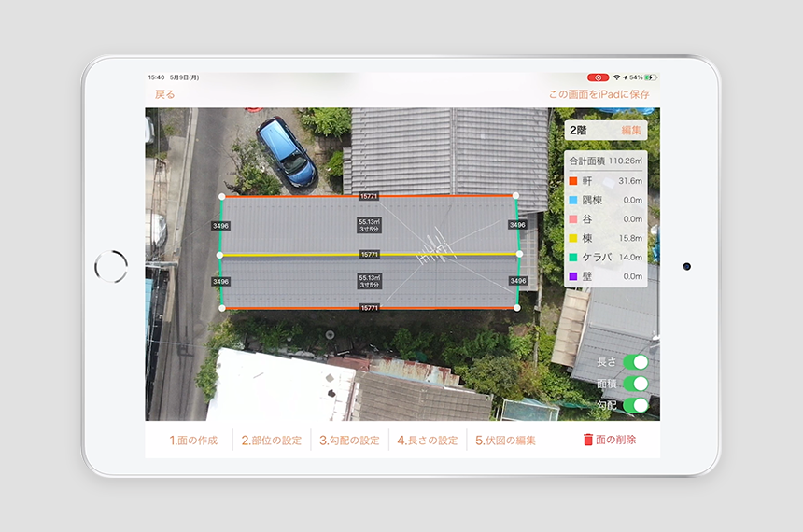The height and width of the screenshot is (532, 803).
Task: Tap 戻る to go back
Action: pos(164,94)
